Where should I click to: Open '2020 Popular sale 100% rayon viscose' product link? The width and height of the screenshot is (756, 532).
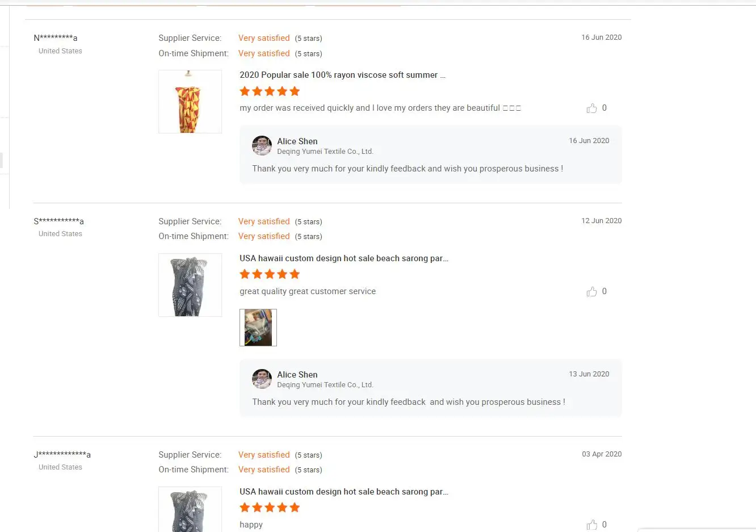tap(342, 75)
